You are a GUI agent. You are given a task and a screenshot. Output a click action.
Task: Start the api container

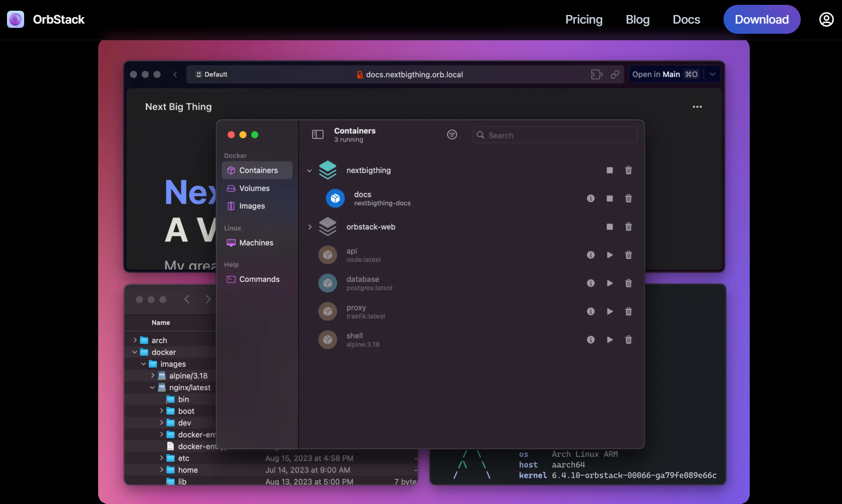click(x=610, y=255)
